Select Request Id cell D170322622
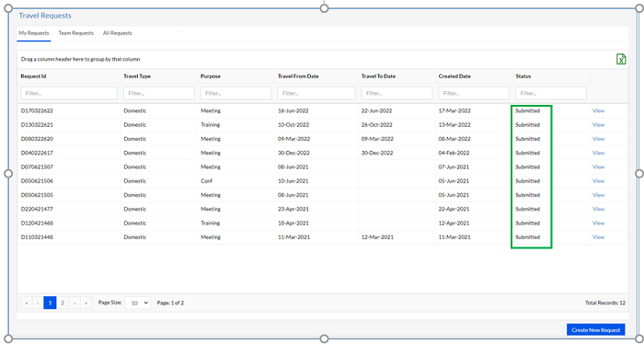 point(37,111)
